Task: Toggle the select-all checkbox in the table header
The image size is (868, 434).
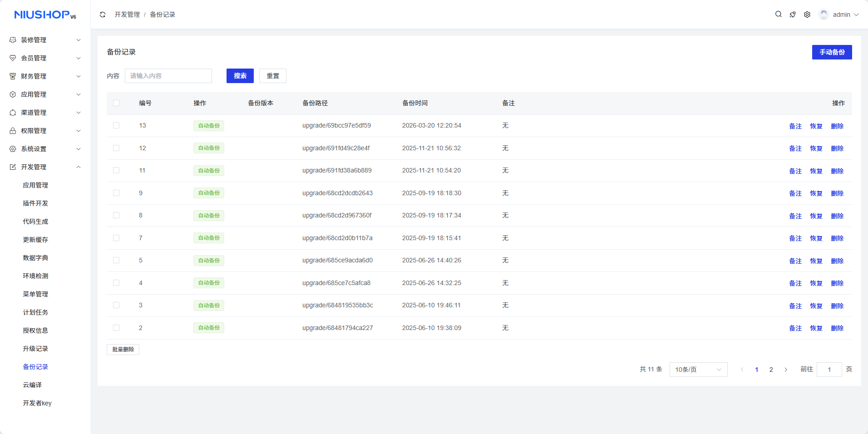Action: pos(116,103)
